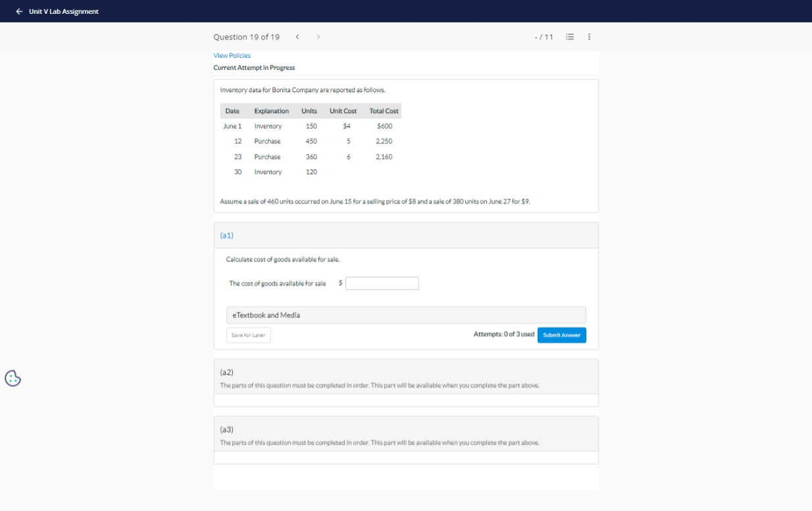Open cookie preferences icon

pos(13,378)
